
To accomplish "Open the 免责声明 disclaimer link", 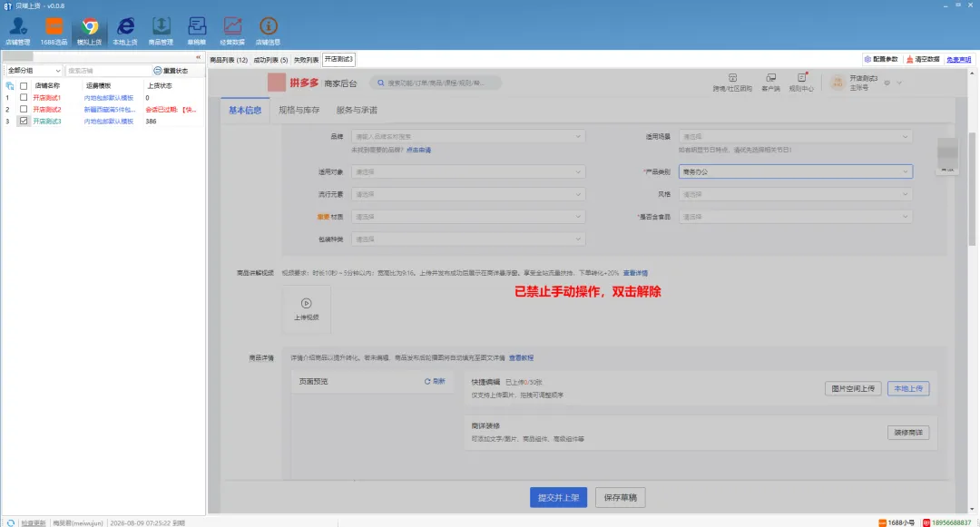I will tap(959, 60).
